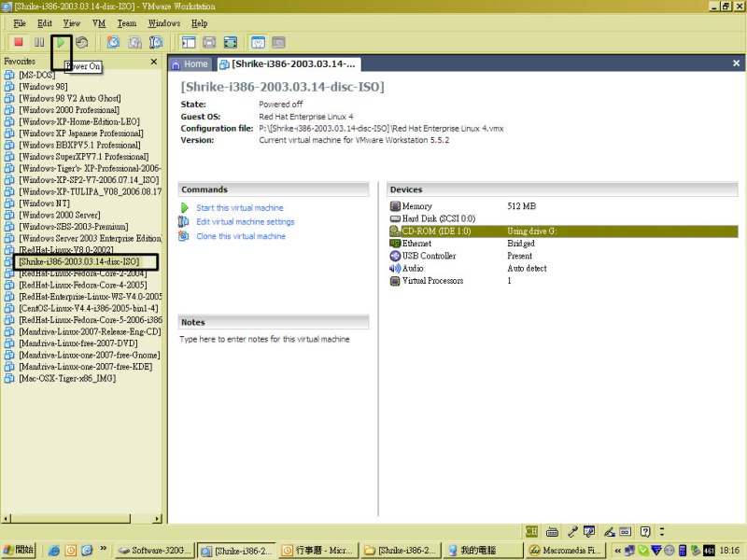Click the edit settings icon in Commands
Screen dimensions: 747x560
[x=183, y=222]
